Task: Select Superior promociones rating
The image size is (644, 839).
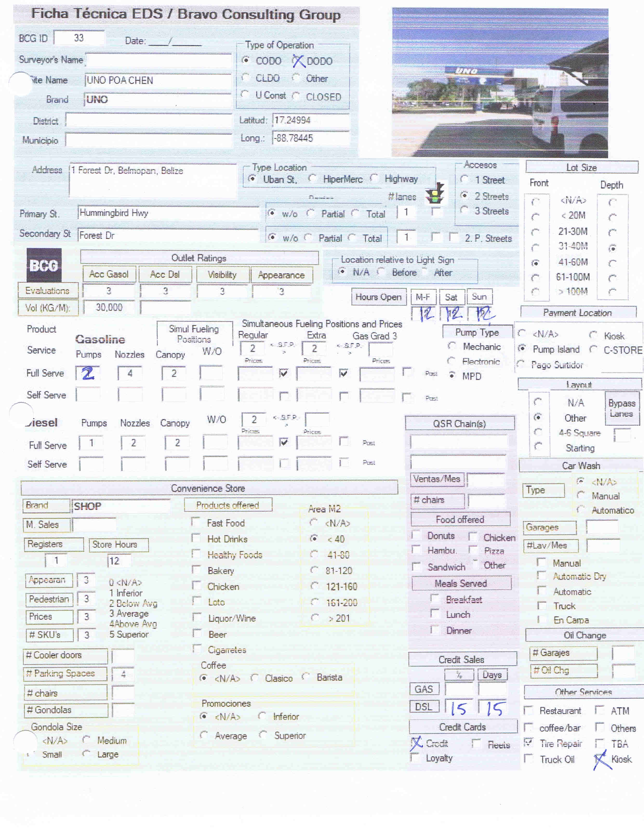Action: coord(263,735)
